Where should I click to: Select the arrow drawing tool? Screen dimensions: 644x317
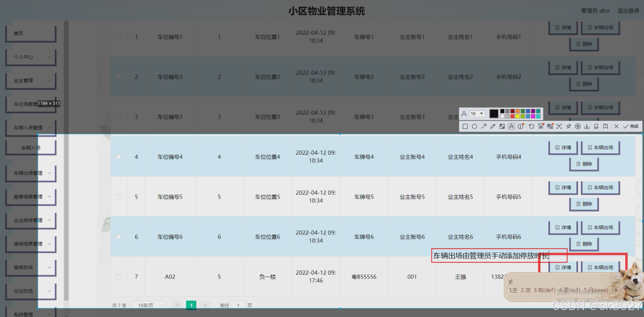click(484, 126)
